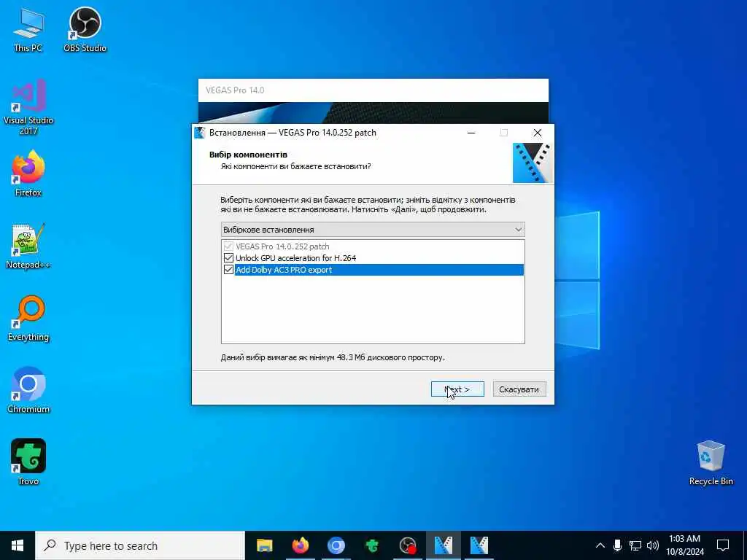Select the 'Add Dolby AC3 PRO export' row text
The height and width of the screenshot is (560, 747).
[x=284, y=270]
